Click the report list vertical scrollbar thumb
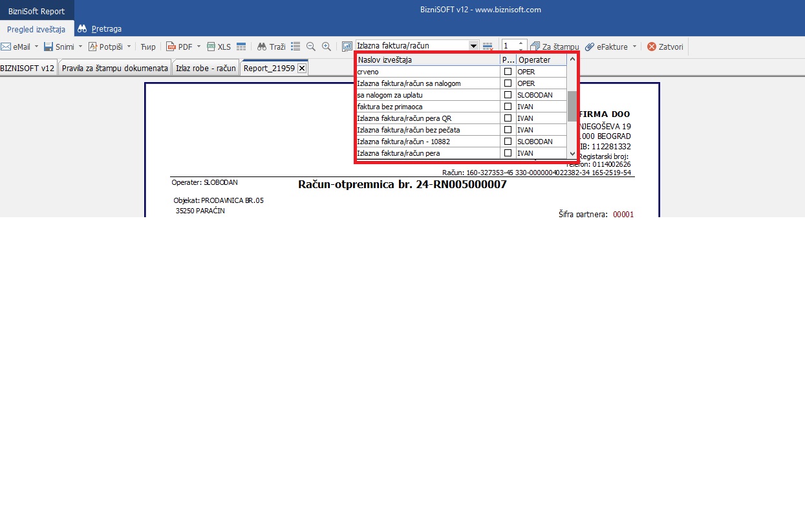Screen dimensions: 805x532 (572, 106)
